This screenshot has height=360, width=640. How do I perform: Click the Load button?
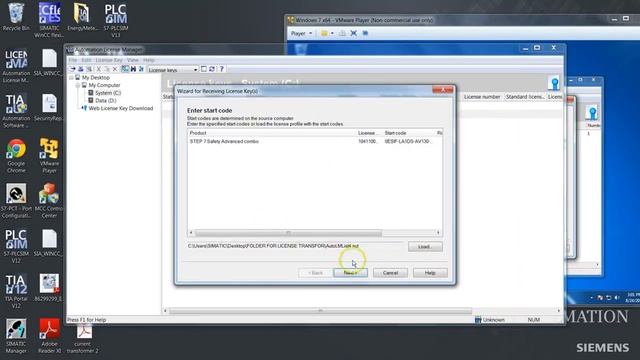[425, 247]
